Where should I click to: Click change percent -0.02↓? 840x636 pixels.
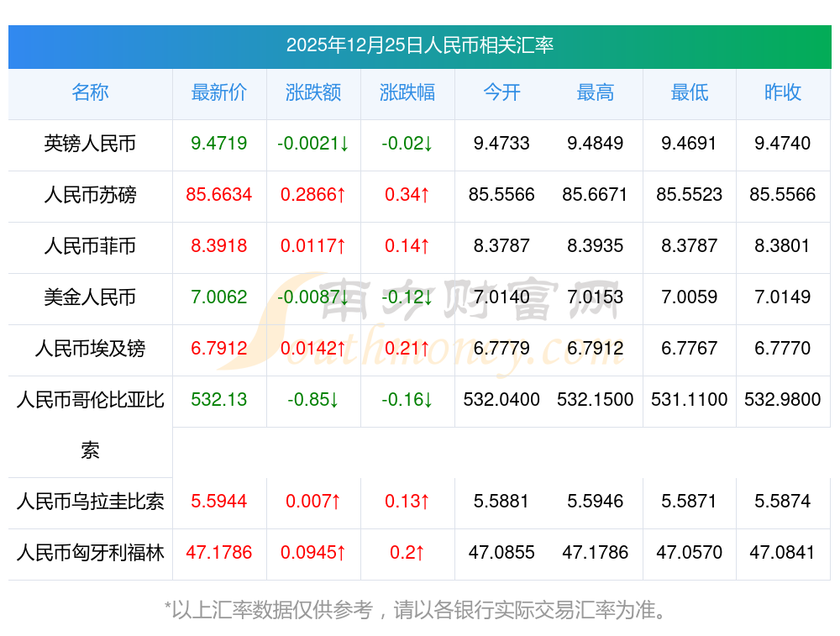[x=407, y=144]
